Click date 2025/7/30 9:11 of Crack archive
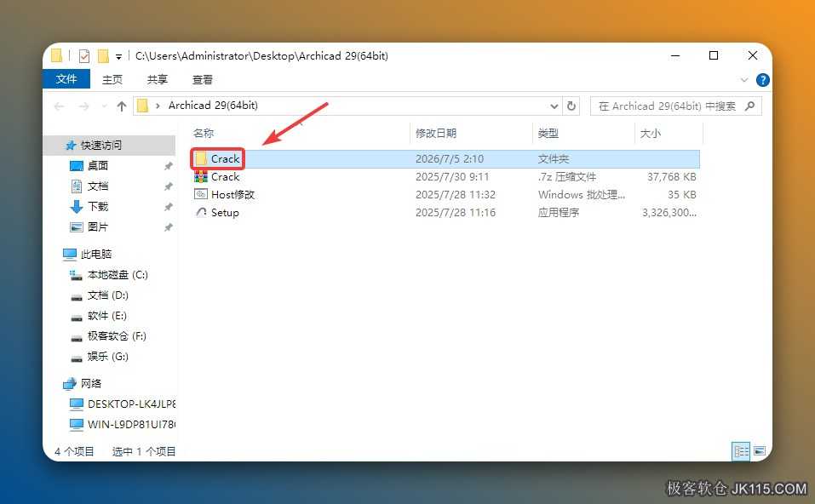815x504 pixels. coord(452,177)
